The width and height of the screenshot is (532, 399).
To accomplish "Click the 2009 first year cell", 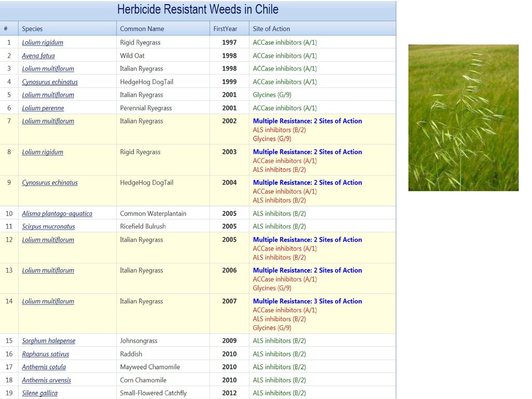I will click(x=229, y=341).
